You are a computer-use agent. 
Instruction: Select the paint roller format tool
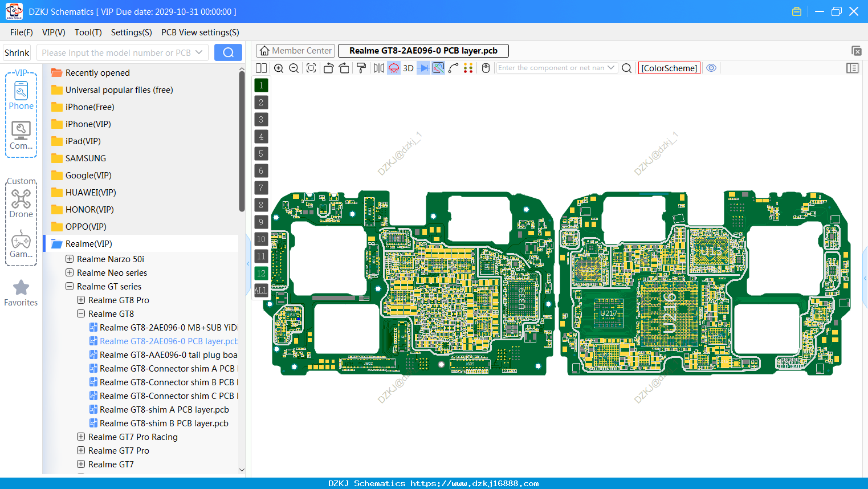pyautogui.click(x=361, y=68)
